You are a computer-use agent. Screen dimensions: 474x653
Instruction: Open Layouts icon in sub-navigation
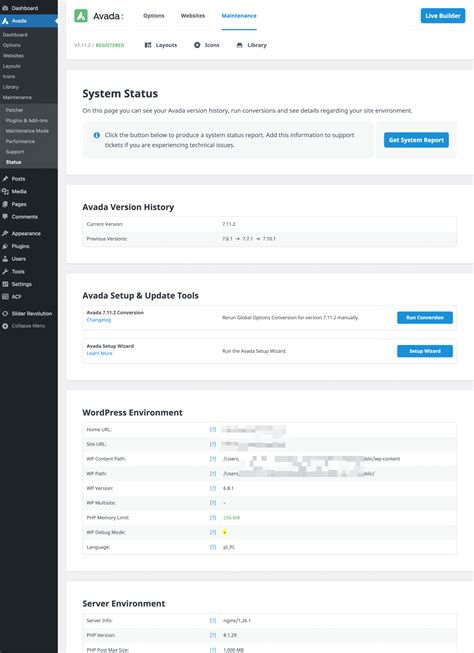[x=148, y=45]
